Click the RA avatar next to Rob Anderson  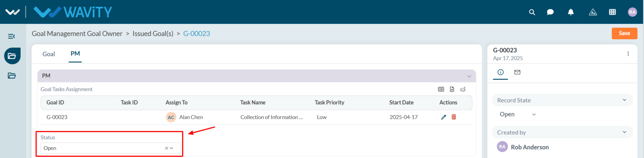(x=503, y=146)
